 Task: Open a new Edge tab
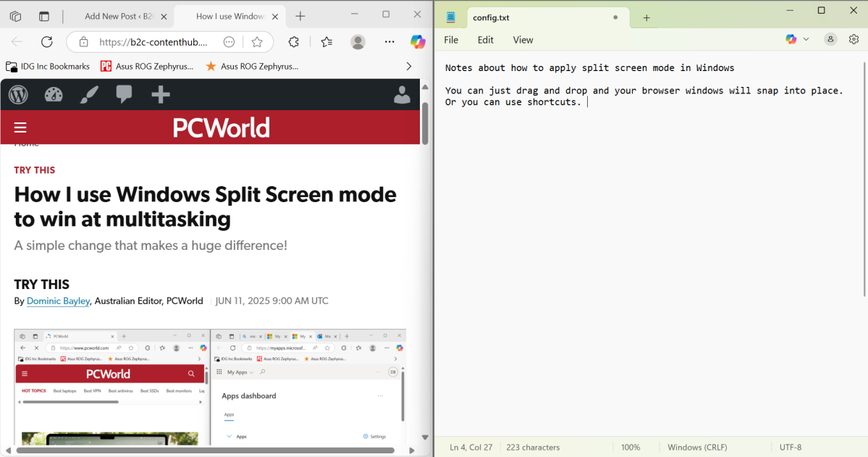point(300,16)
